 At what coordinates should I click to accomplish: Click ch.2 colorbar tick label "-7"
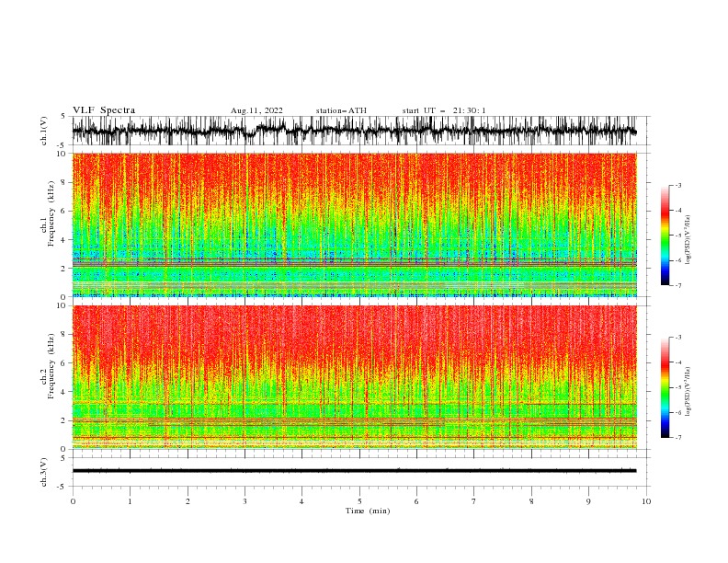click(x=678, y=438)
